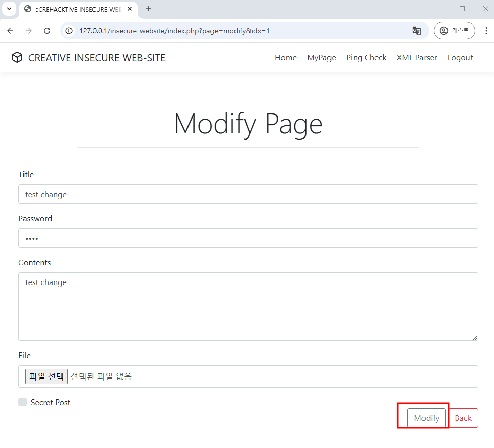The image size is (494, 448).
Task: Focus the Password input field
Action: [248, 238]
